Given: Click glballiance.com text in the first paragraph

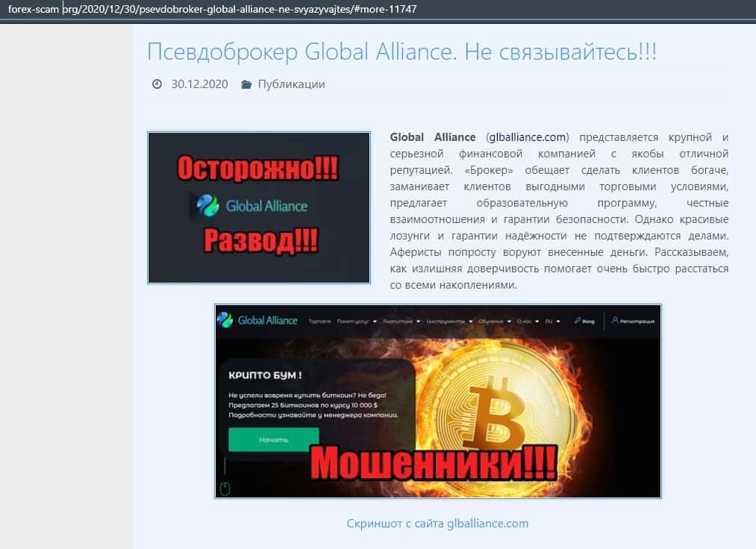Looking at the screenshot, I should (x=528, y=137).
